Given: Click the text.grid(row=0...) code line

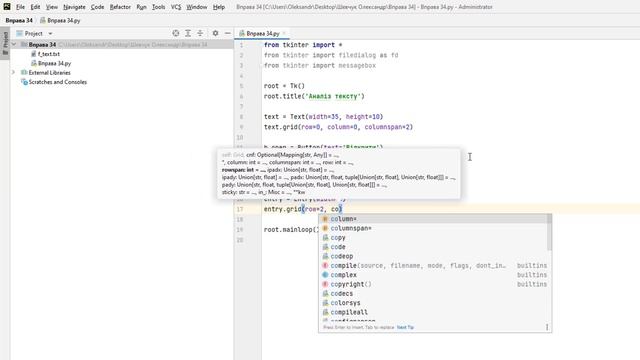Looking at the screenshot, I should [x=338, y=127].
